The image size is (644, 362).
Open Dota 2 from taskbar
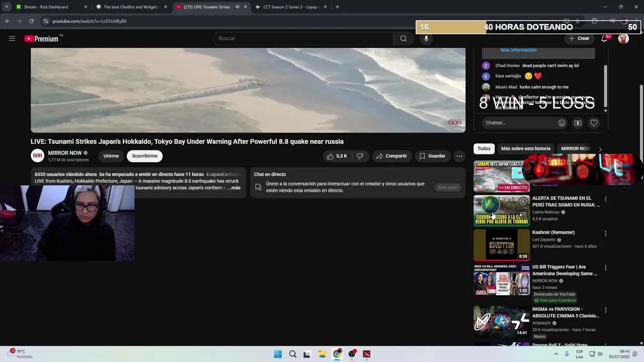(x=366, y=354)
